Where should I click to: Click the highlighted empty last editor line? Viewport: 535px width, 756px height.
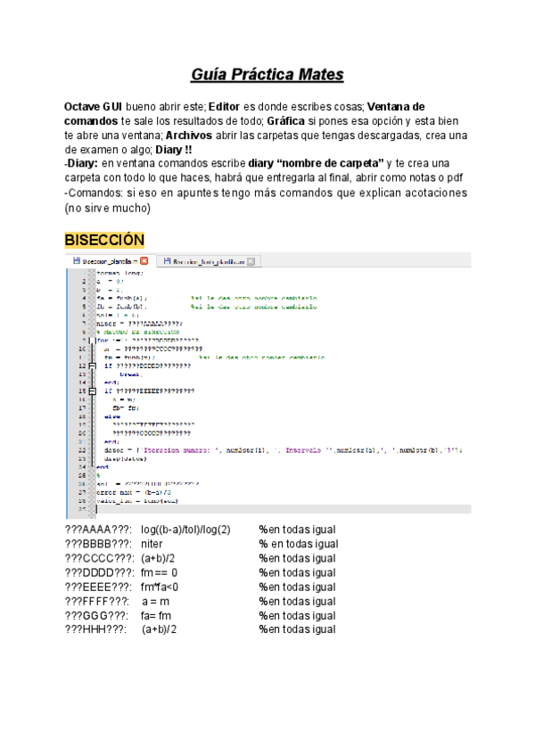pyautogui.click(x=267, y=509)
